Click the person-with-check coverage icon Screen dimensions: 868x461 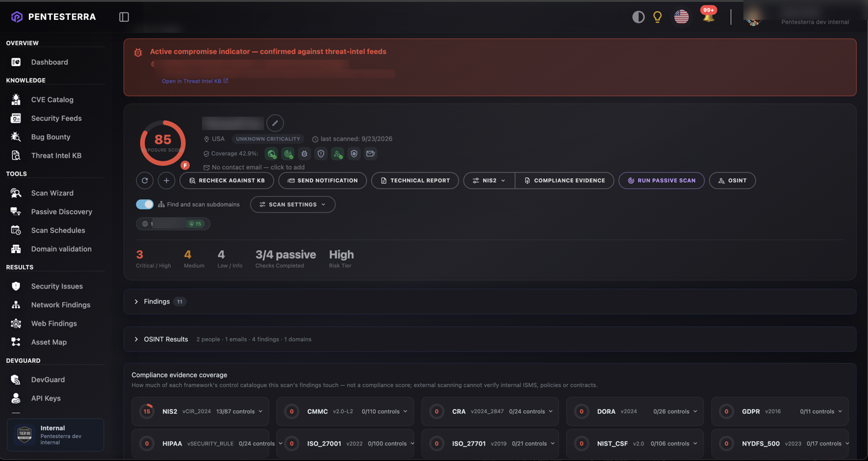pos(337,154)
